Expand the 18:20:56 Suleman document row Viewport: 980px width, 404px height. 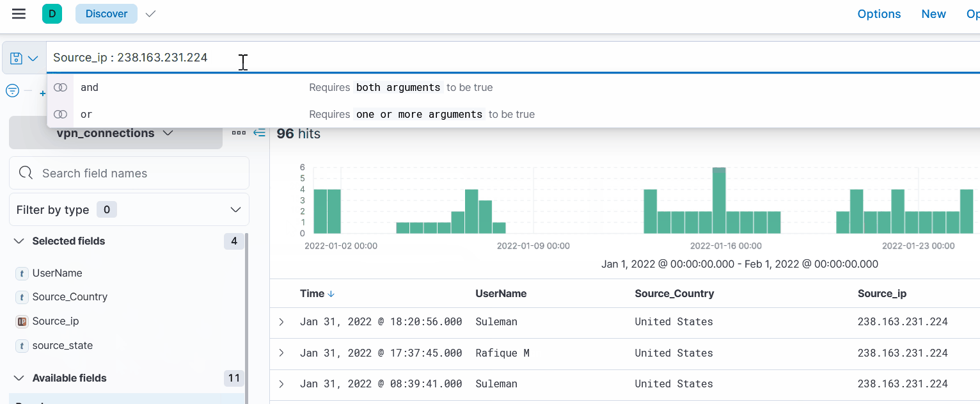[x=281, y=322]
